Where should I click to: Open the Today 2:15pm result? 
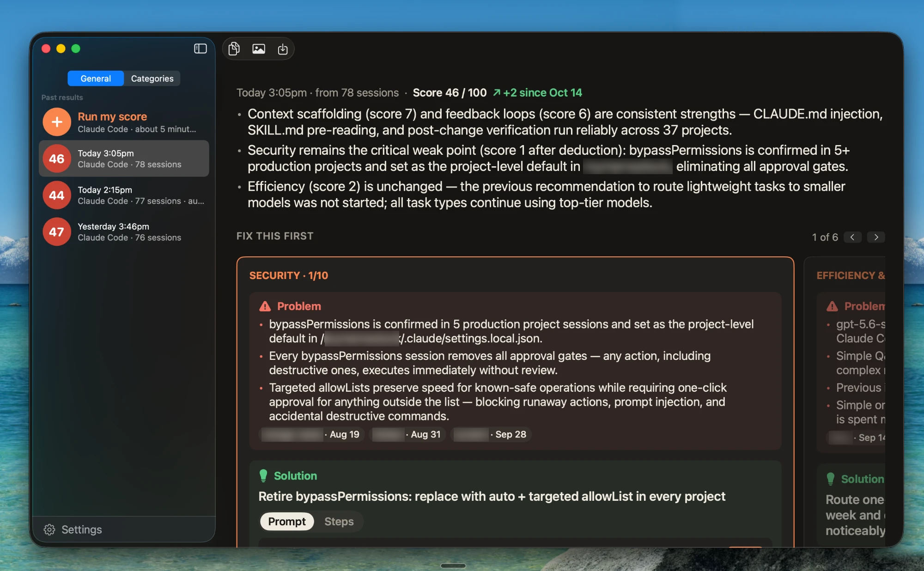point(124,195)
